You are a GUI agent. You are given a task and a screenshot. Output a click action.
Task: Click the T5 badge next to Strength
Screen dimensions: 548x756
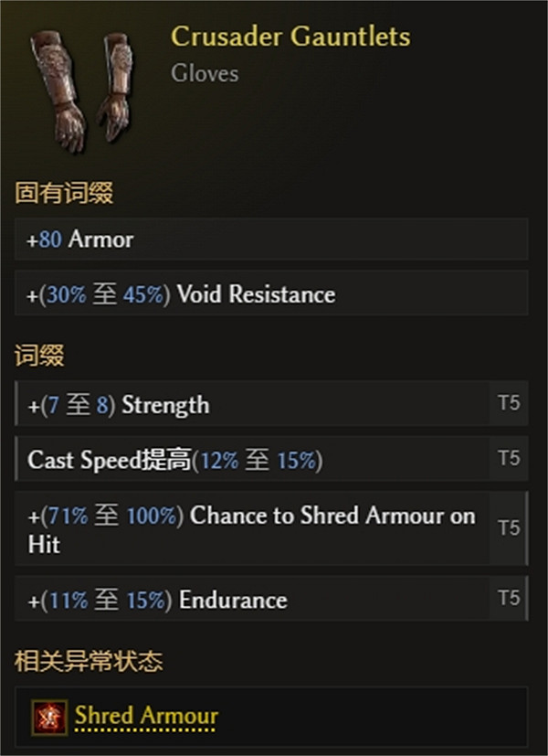coord(508,404)
